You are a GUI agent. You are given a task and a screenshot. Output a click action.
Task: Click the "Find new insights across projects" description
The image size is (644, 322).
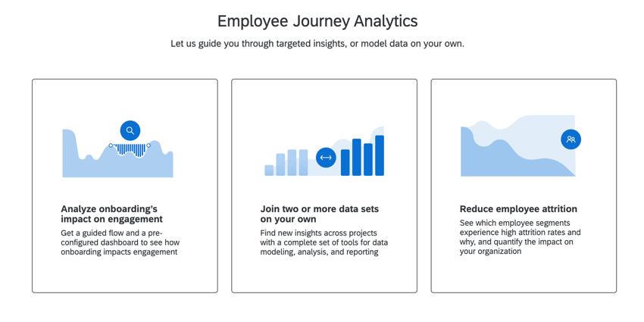[x=324, y=242]
